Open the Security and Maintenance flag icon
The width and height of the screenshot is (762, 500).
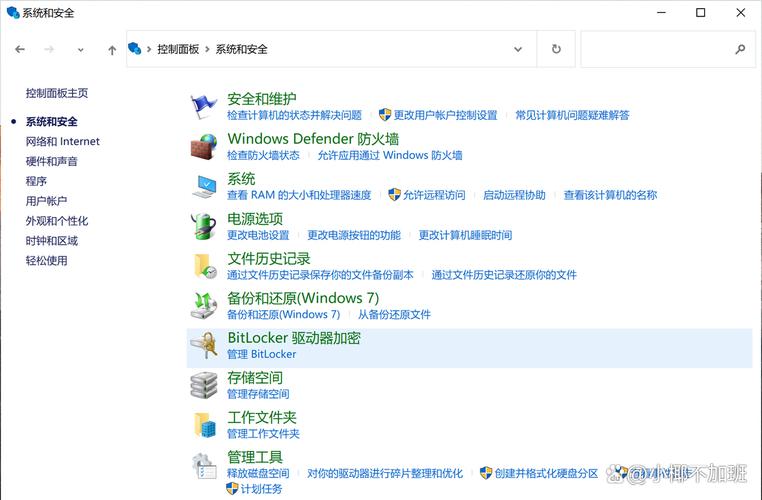203,106
